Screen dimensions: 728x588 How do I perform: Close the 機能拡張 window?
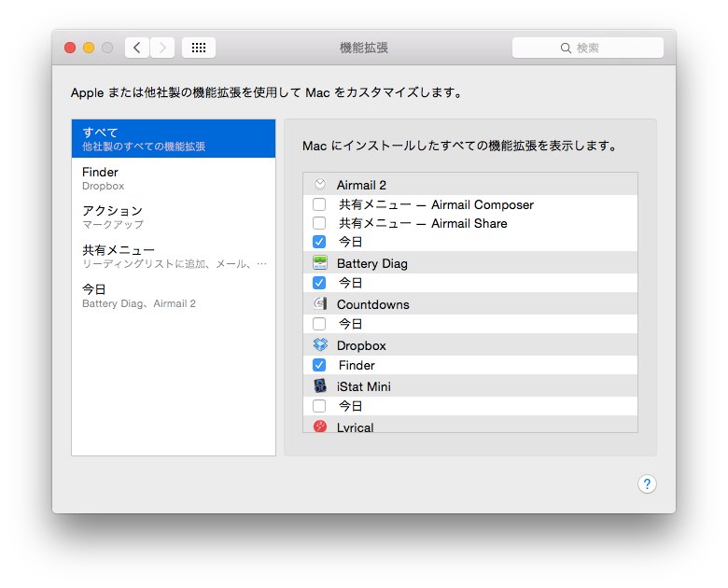coord(70,48)
